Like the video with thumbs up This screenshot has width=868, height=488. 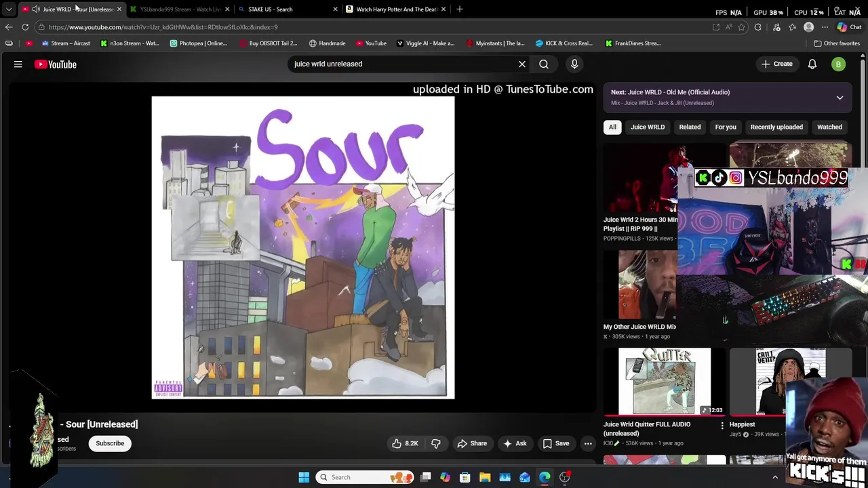405,443
